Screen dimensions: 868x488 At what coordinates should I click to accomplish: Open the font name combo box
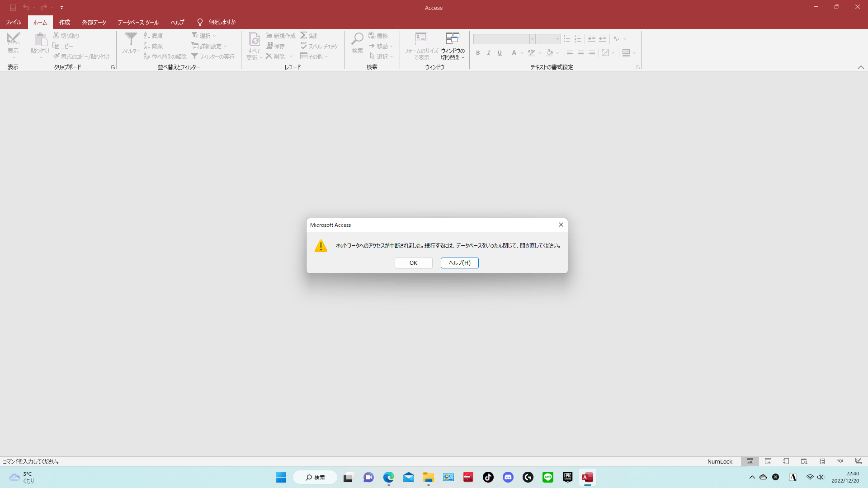[504, 39]
